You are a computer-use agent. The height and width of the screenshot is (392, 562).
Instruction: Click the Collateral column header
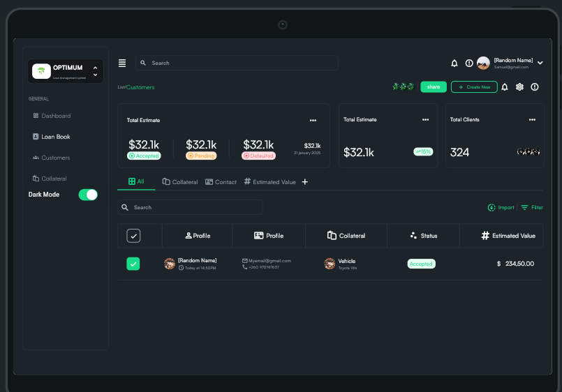point(346,236)
